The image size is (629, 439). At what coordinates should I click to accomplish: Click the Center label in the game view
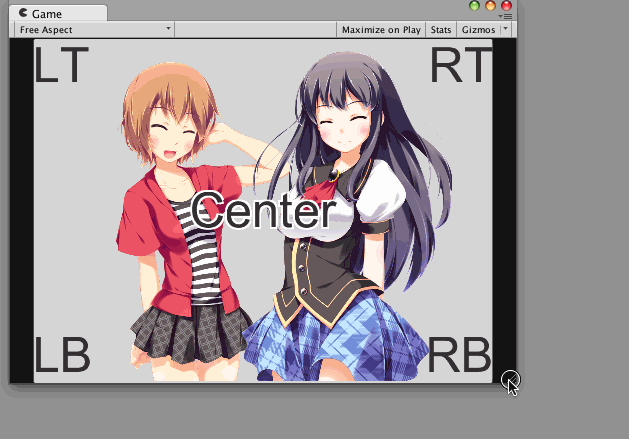coord(263,210)
